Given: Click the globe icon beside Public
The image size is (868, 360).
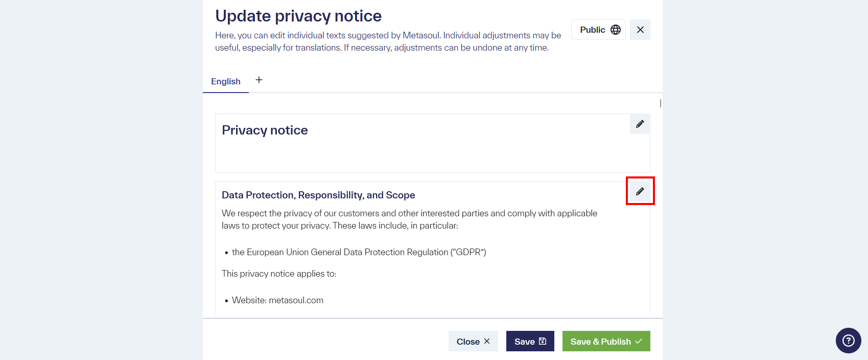Looking at the screenshot, I should [x=616, y=30].
